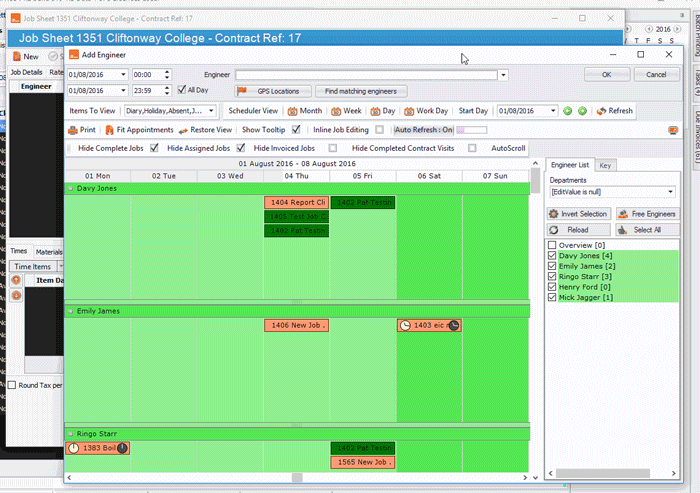Toggle the All Day checkbox
Screen dimensions: 700x493
[182, 90]
